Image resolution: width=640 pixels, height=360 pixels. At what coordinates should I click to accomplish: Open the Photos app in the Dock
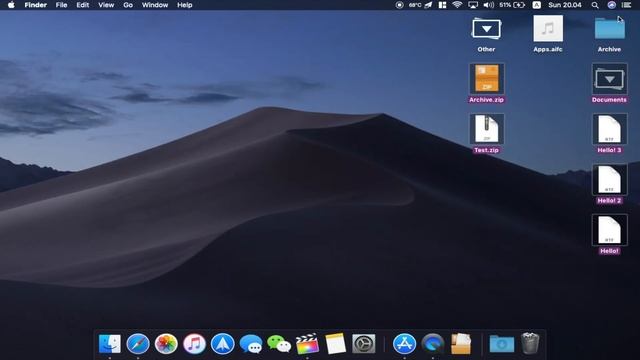166,344
